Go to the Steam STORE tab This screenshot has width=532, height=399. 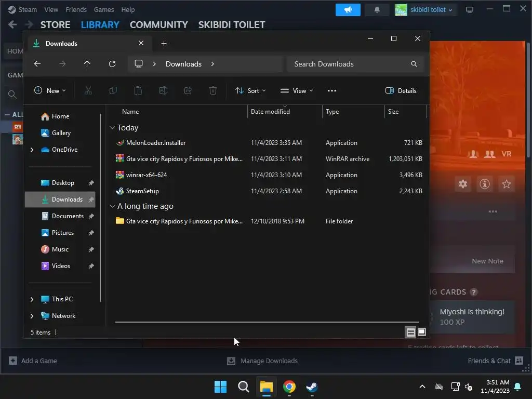pyautogui.click(x=55, y=25)
